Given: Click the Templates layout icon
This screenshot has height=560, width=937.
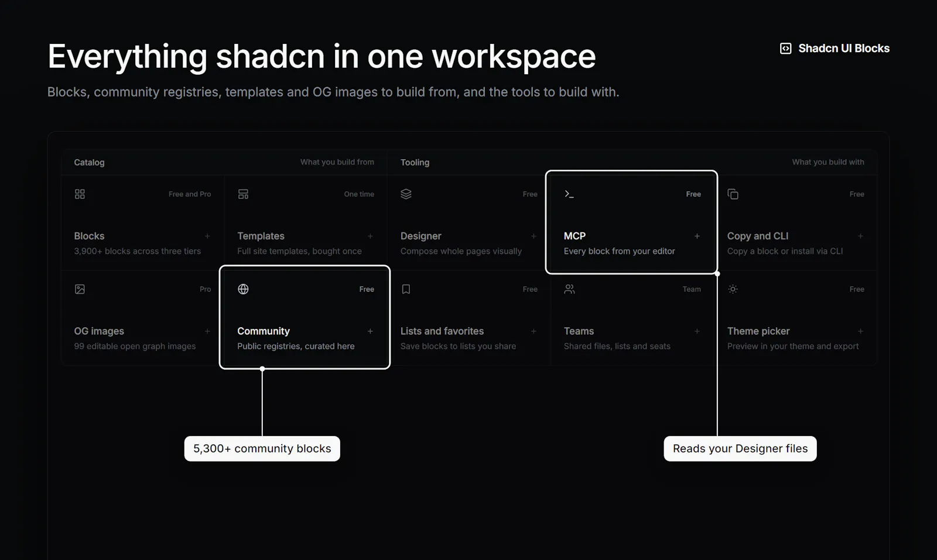Looking at the screenshot, I should tap(243, 194).
